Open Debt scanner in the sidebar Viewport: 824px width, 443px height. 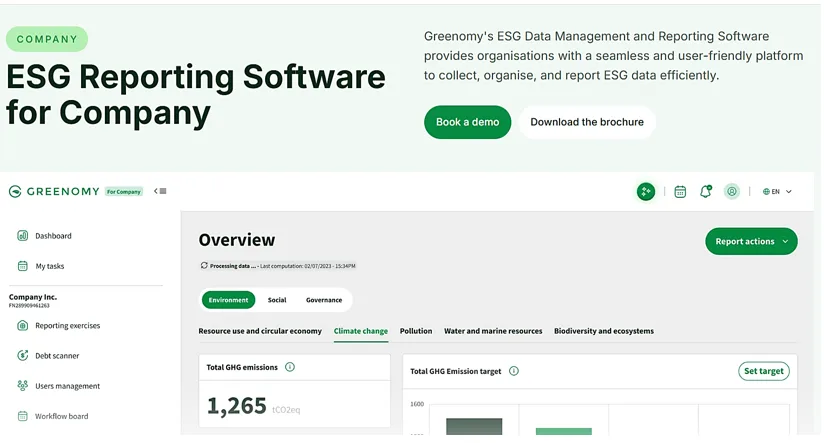(x=57, y=356)
